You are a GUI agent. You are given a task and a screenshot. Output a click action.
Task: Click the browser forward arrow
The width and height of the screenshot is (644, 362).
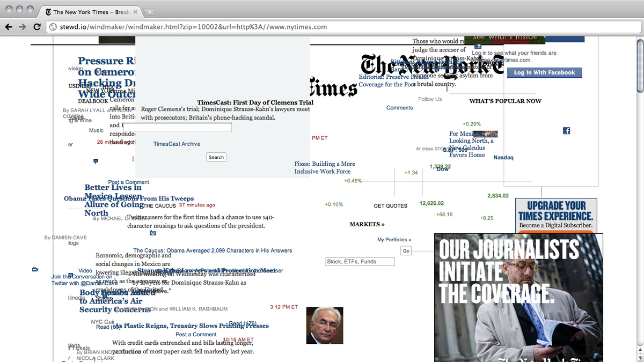pos(23,27)
